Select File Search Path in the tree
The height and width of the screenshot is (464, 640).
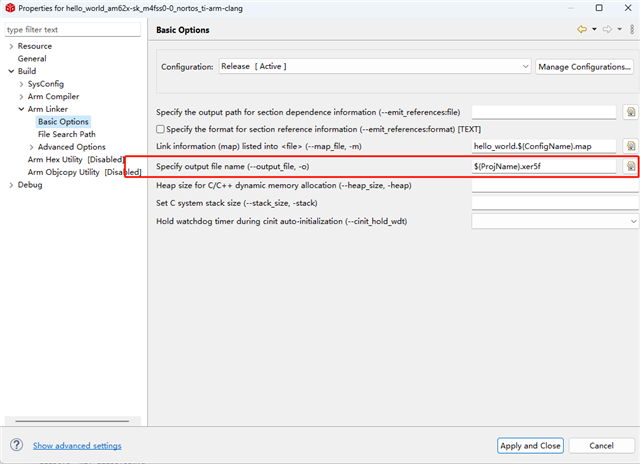67,134
